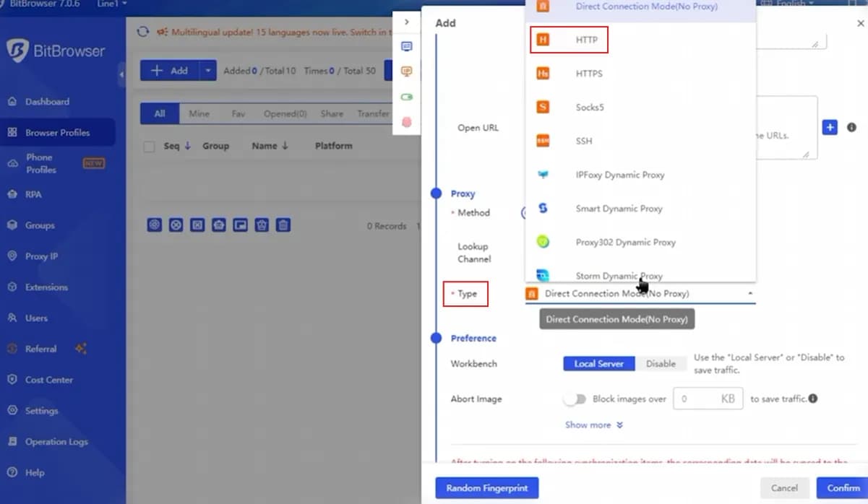Choose Socks5 from the proxy type list
868x504 pixels.
tap(640, 108)
